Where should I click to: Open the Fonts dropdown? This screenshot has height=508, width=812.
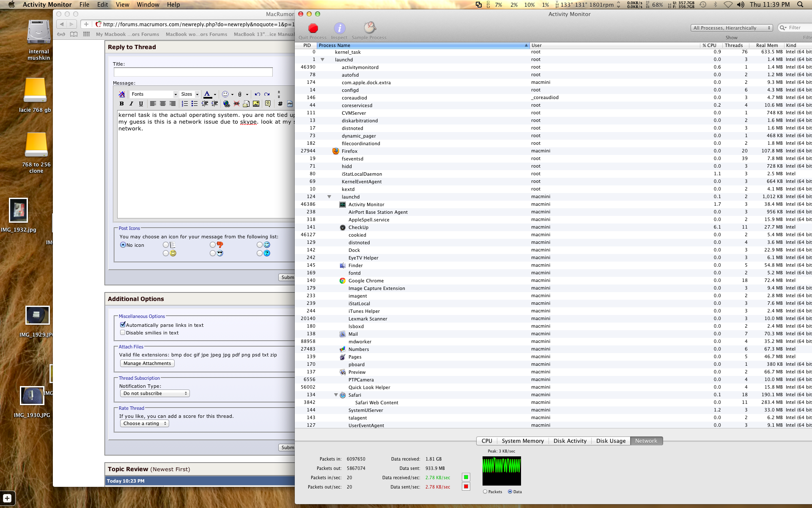154,94
